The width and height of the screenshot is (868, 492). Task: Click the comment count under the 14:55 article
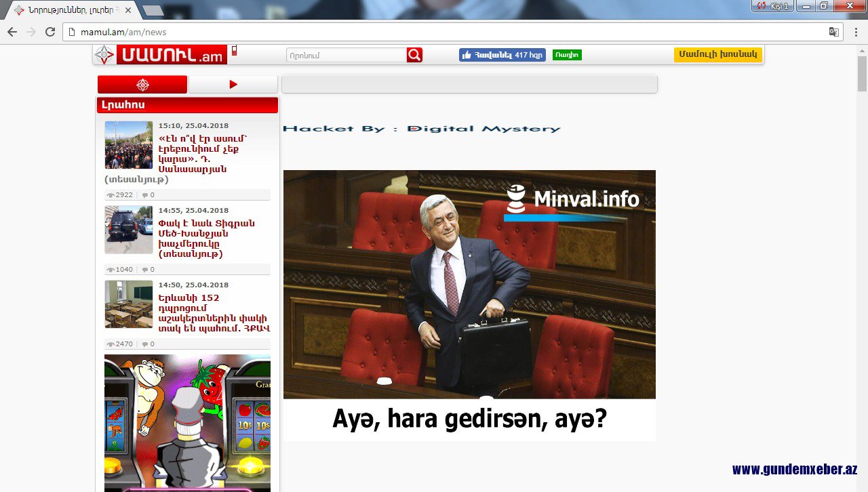(x=149, y=270)
